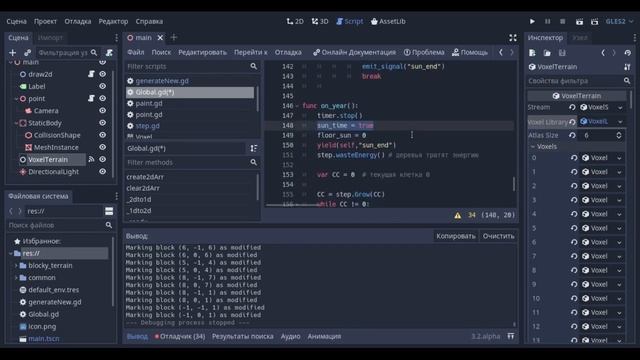Open Онлайн Документация link
Viewport: 640px width, 360px height.
354,52
